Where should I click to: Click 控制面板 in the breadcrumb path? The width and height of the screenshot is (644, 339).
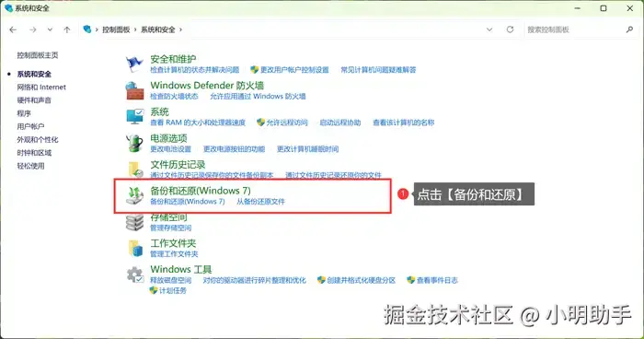tap(116, 29)
